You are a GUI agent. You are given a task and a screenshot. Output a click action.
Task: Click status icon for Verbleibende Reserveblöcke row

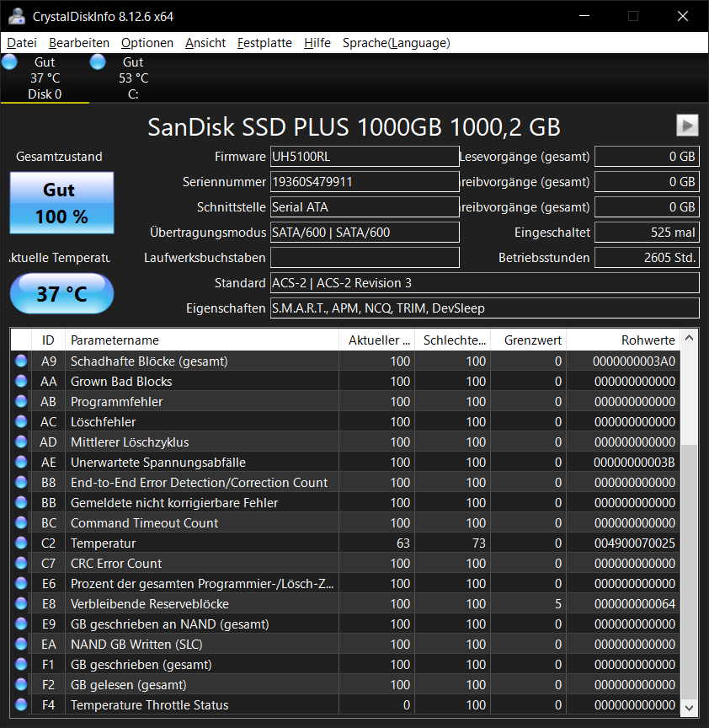click(21, 603)
